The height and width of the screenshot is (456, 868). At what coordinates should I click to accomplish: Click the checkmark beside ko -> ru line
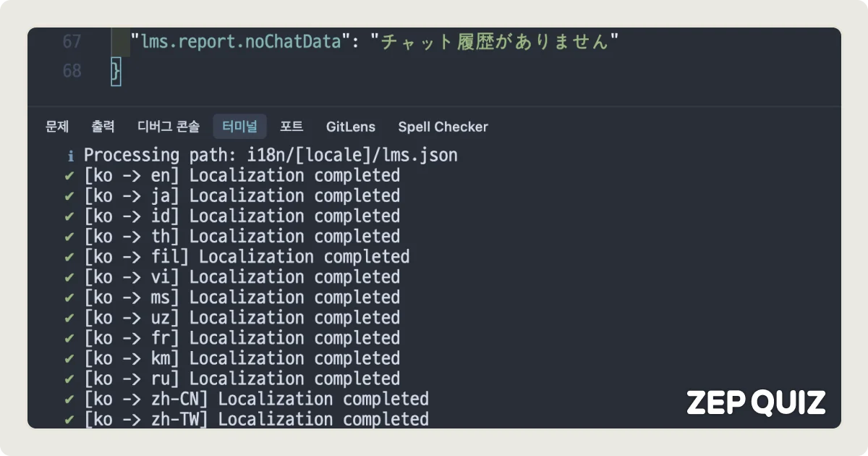[x=69, y=379]
